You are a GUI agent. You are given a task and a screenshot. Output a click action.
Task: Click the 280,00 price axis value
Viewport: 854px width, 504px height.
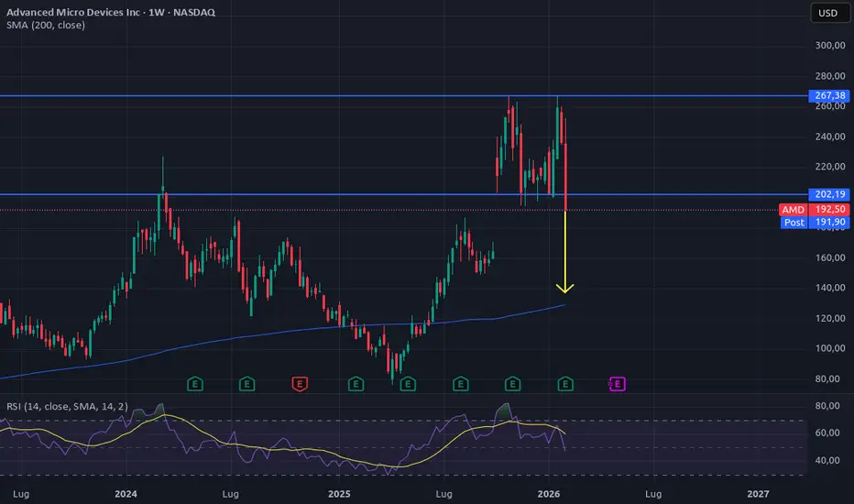click(x=830, y=76)
